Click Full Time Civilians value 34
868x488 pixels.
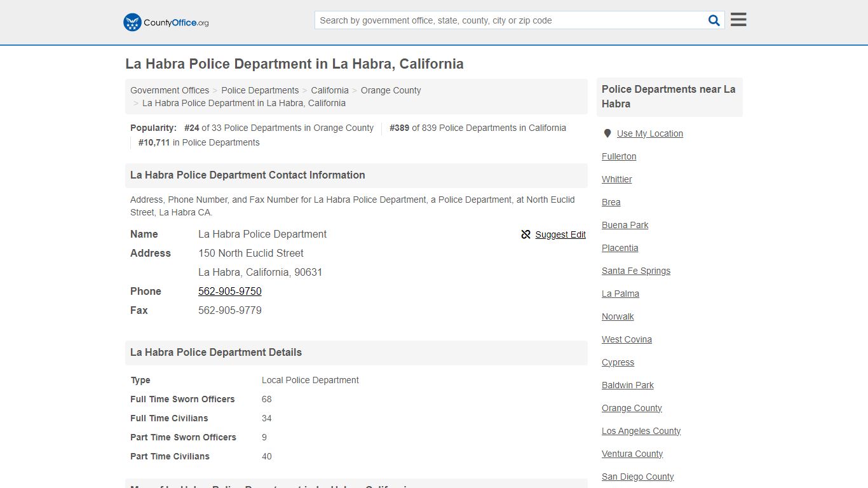click(267, 418)
